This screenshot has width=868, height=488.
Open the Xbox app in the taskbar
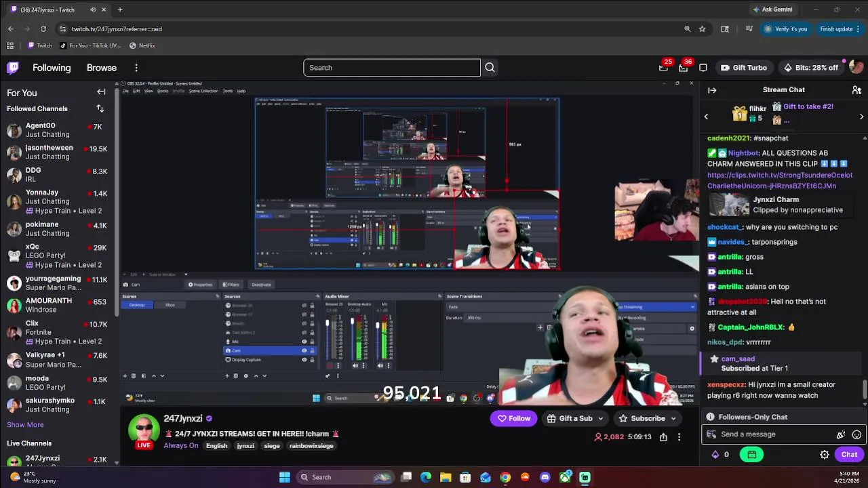tap(564, 477)
